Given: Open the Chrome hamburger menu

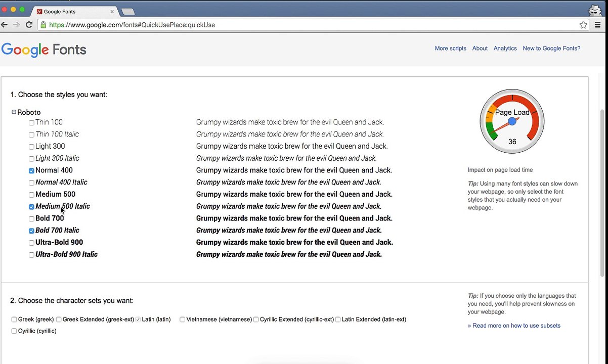Looking at the screenshot, I should click(x=598, y=25).
